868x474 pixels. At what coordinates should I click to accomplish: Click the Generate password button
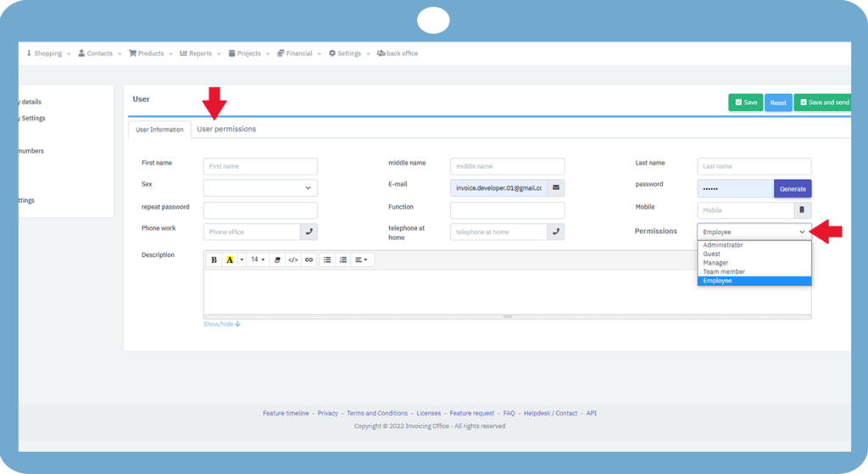[x=793, y=188]
